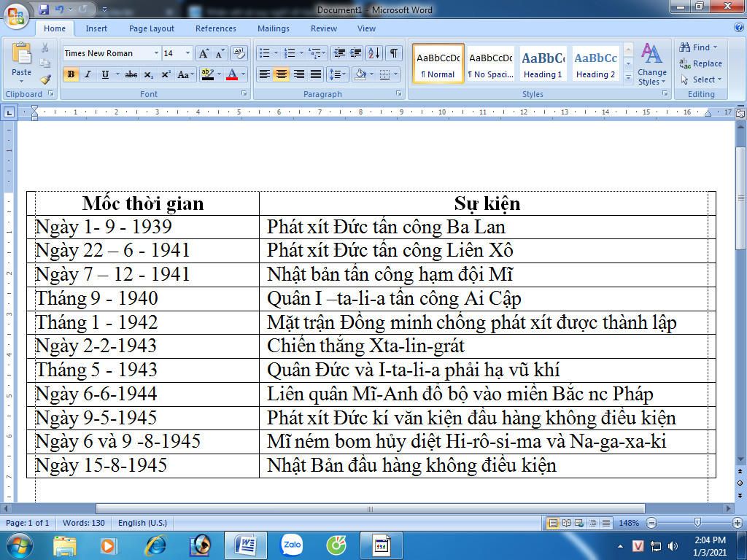
Task: Toggle Underline formatting
Action: pyautogui.click(x=105, y=74)
